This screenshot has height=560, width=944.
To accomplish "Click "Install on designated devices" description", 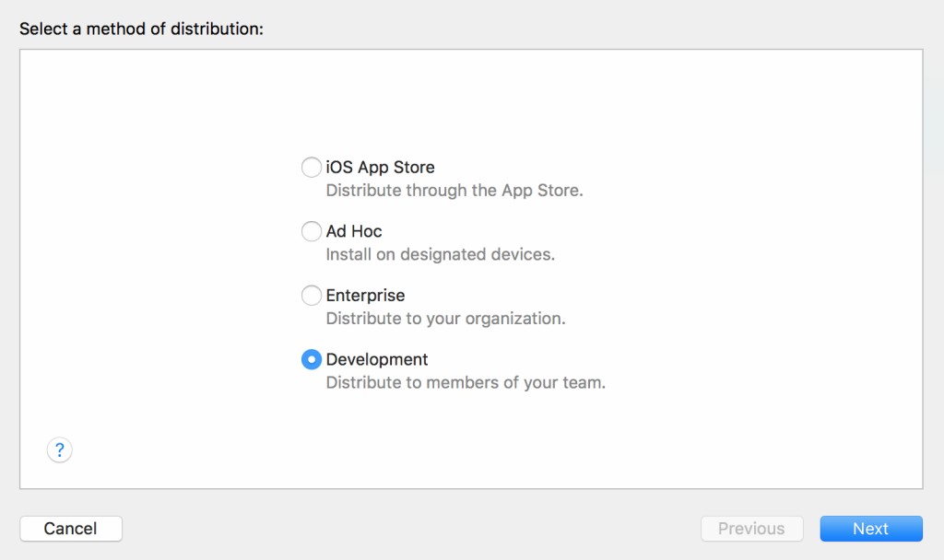I will click(440, 254).
